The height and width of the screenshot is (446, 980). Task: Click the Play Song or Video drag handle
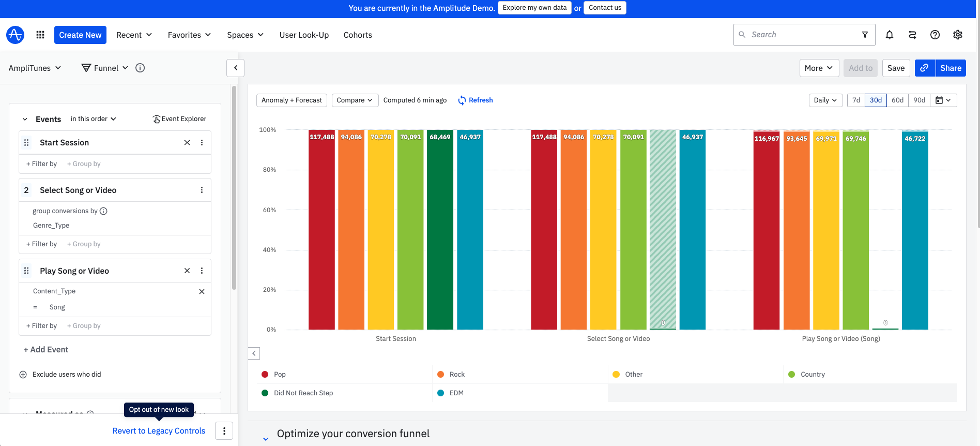pos(26,271)
